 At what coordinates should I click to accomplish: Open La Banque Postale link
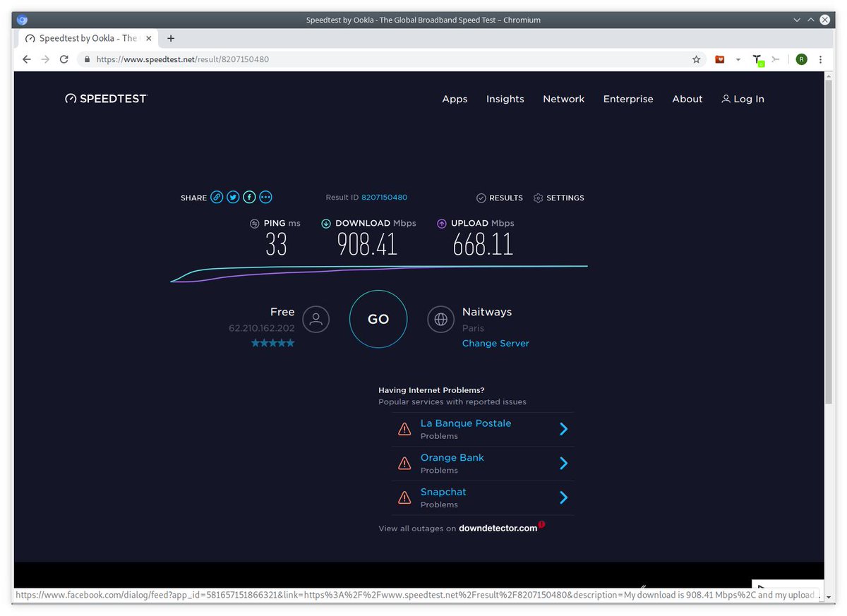coord(466,423)
